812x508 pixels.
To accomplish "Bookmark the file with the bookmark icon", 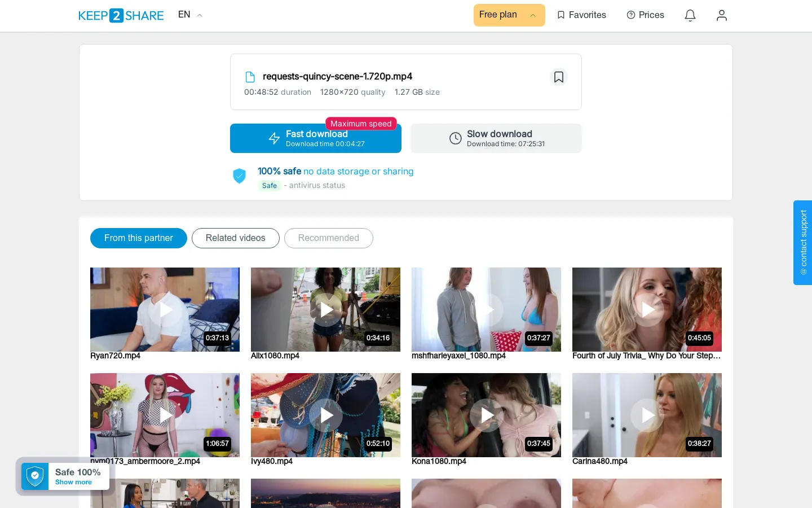I will coord(559,77).
